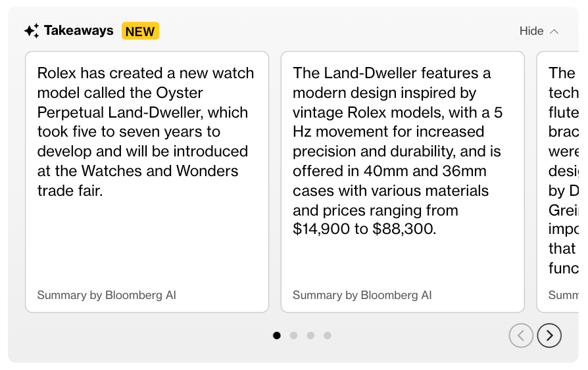Click the 40mm and 36mm case text

(425, 171)
